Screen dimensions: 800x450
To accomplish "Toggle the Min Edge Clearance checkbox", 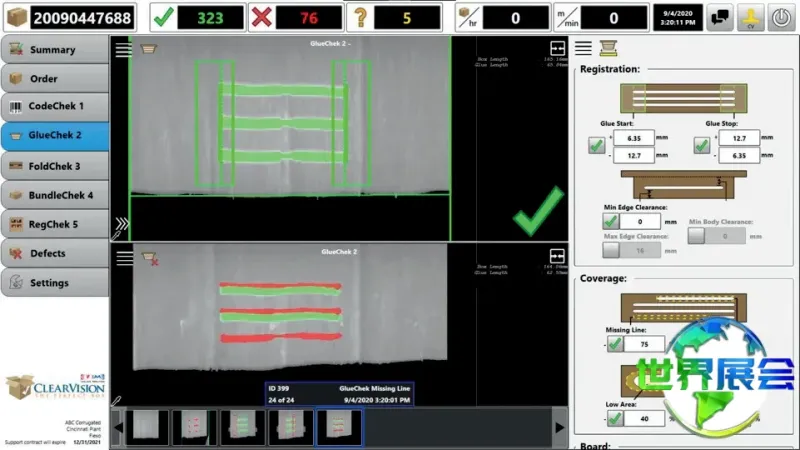I will [611, 221].
